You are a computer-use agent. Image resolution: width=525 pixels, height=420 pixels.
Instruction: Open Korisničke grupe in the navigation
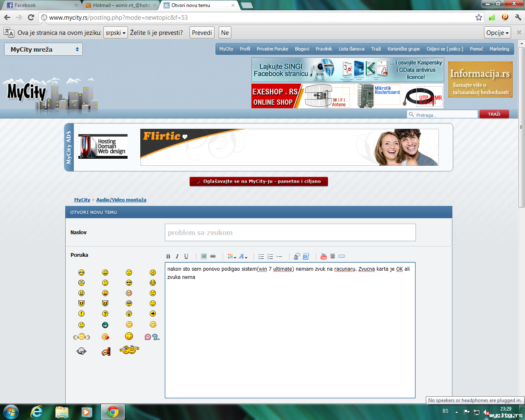tap(404, 49)
